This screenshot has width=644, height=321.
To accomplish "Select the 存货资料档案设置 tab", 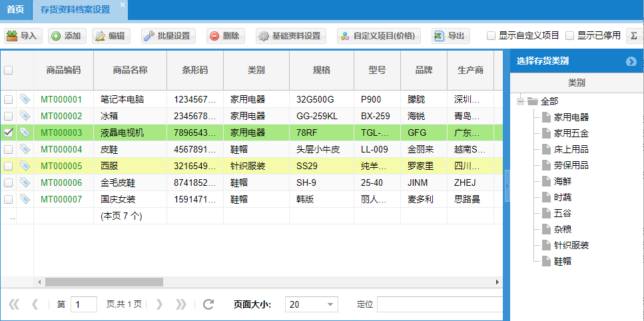I will pyautogui.click(x=80, y=9).
